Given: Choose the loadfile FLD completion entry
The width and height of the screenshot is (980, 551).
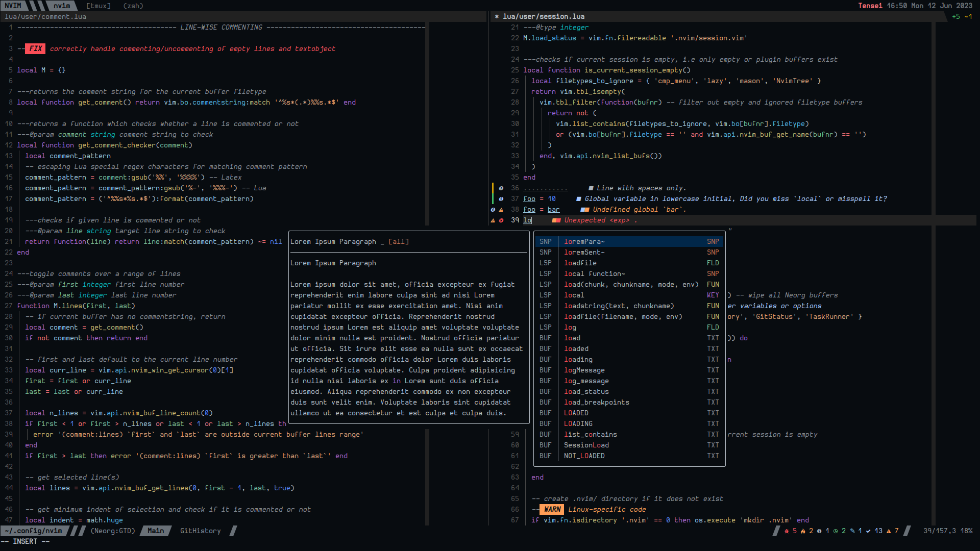Looking at the screenshot, I should pyautogui.click(x=580, y=263).
